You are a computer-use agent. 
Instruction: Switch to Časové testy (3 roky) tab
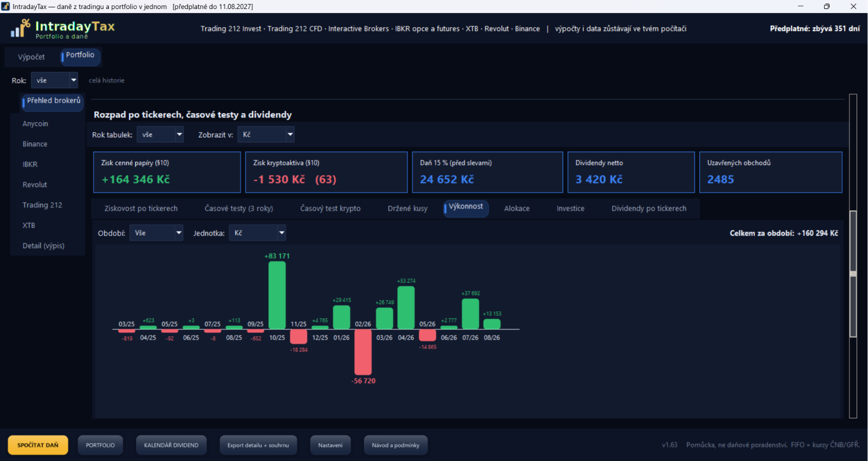238,208
